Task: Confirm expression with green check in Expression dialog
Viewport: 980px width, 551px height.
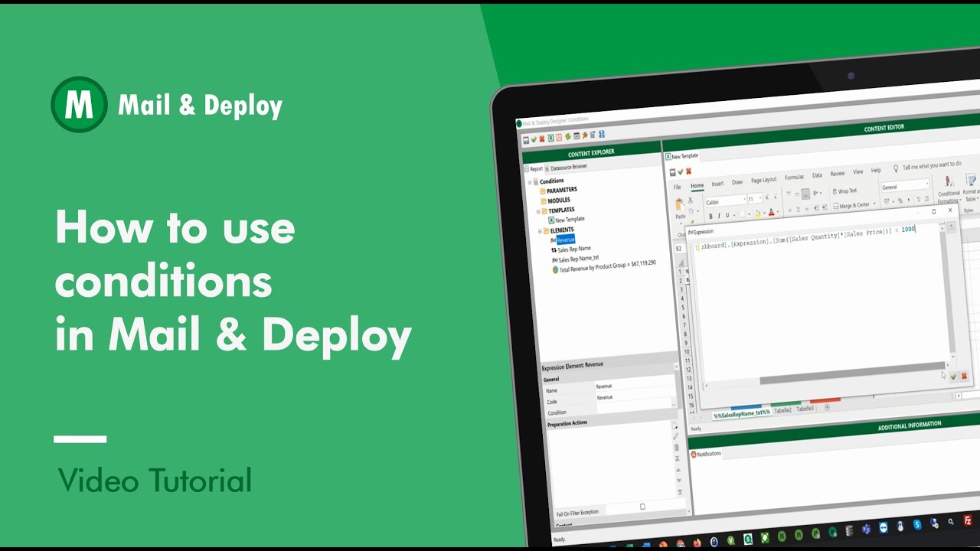Action: (x=953, y=377)
